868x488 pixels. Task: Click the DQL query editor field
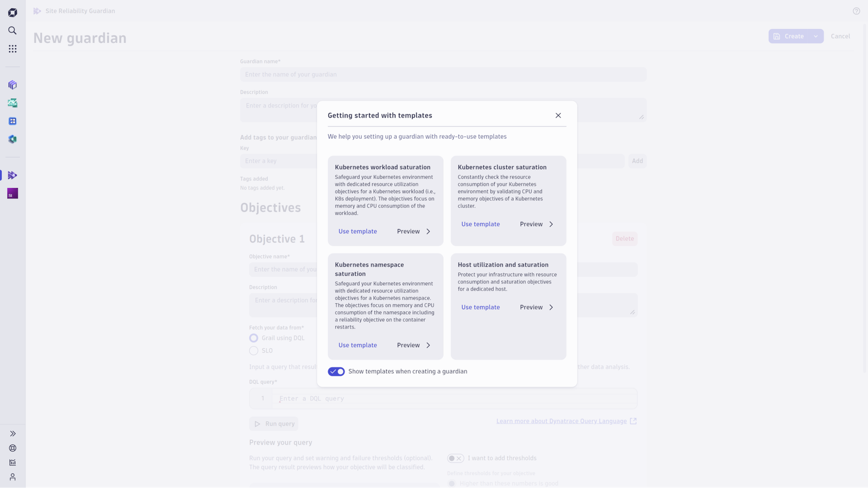pos(443,399)
